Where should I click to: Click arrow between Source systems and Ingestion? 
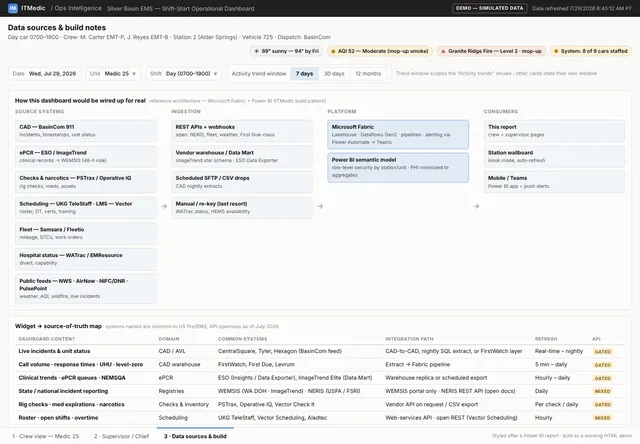(164, 206)
